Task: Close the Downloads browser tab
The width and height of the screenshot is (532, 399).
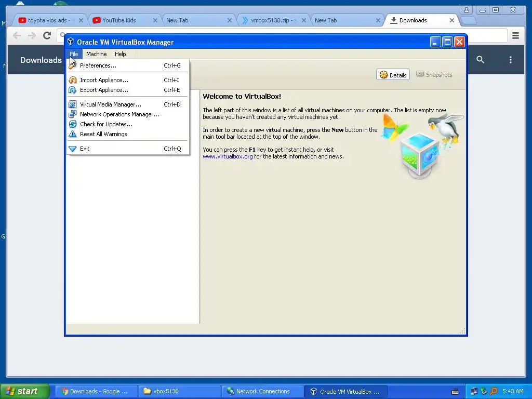Action: click(452, 20)
